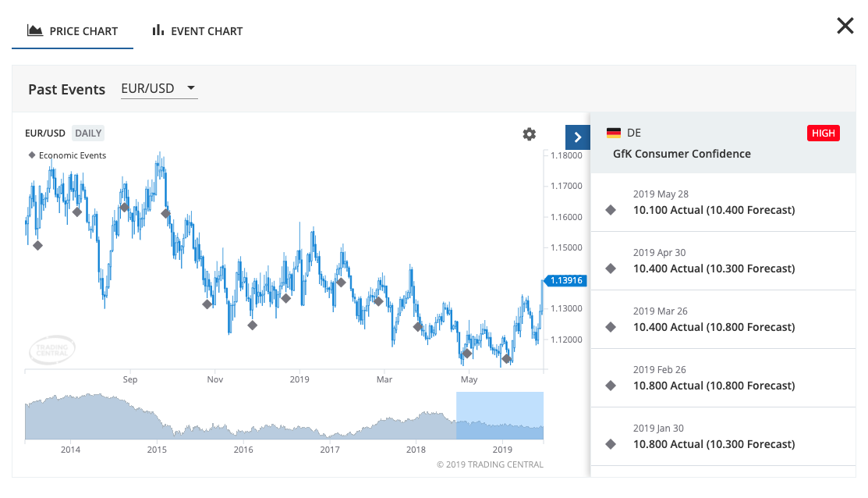Open the chart settings gear
Image resolution: width=868 pixels, height=498 pixels.
tap(530, 134)
